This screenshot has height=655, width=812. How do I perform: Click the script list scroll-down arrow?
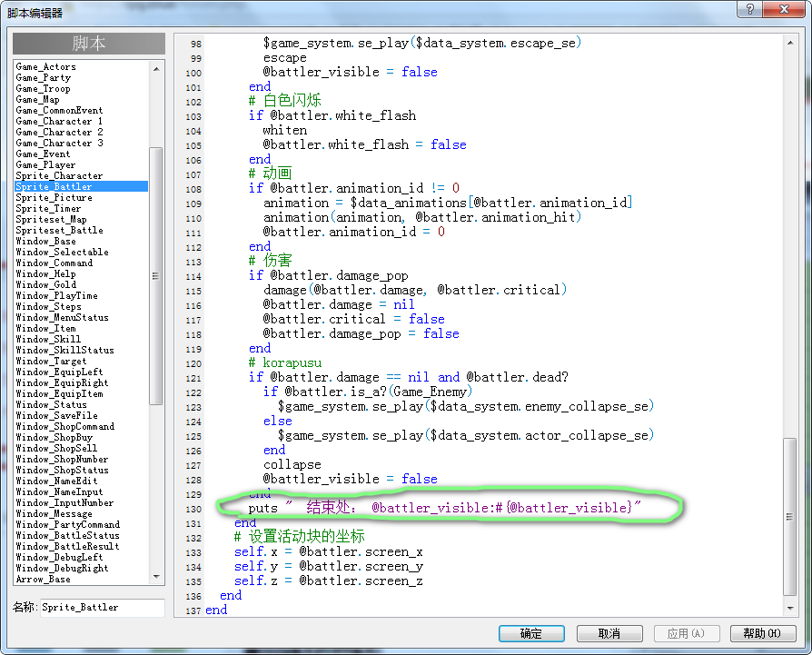(156, 577)
